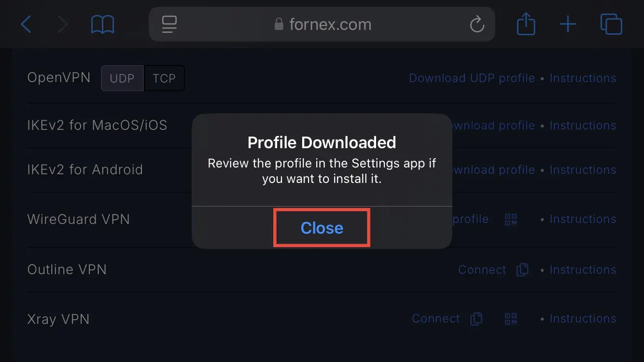Image resolution: width=644 pixels, height=362 pixels.
Task: Open Instructions for IKEv2 for MacOS/iOS
Action: click(583, 125)
